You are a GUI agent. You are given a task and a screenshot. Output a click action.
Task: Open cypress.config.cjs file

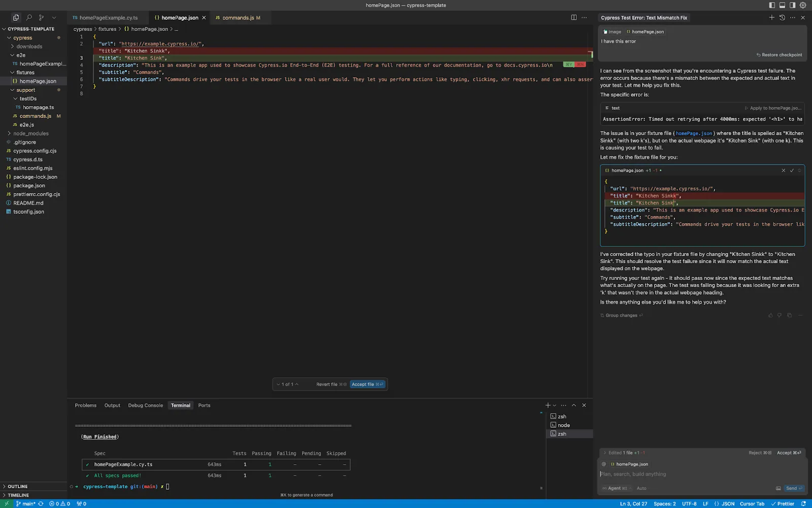pyautogui.click(x=35, y=151)
